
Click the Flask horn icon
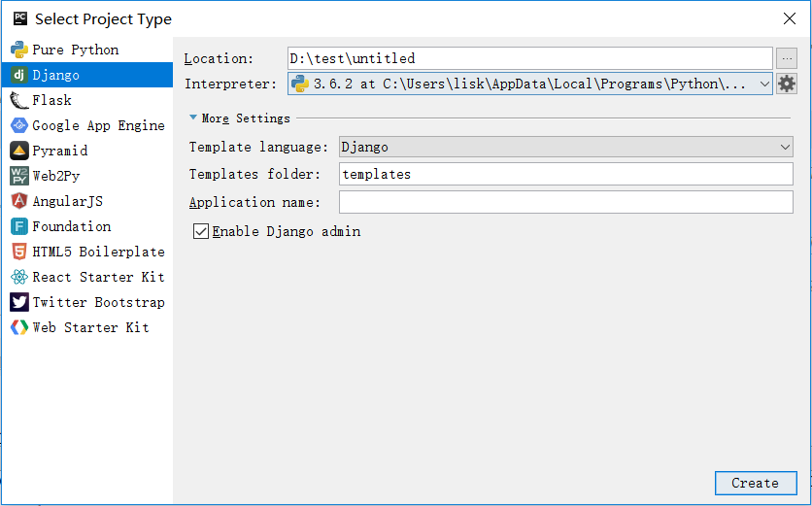(19, 100)
